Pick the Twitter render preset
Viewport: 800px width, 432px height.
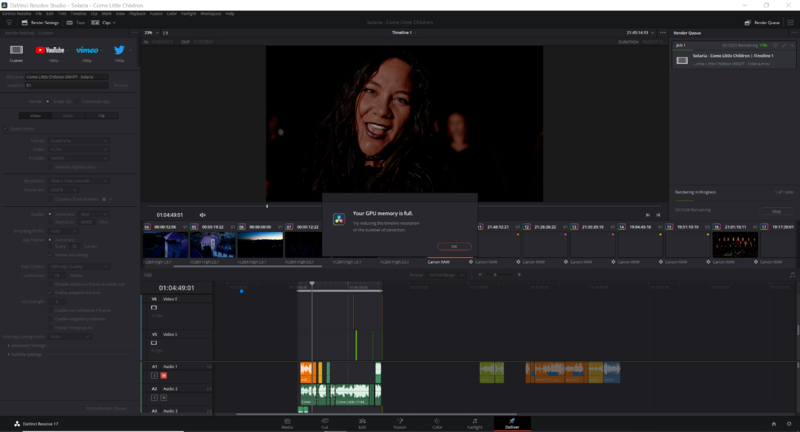pos(119,49)
